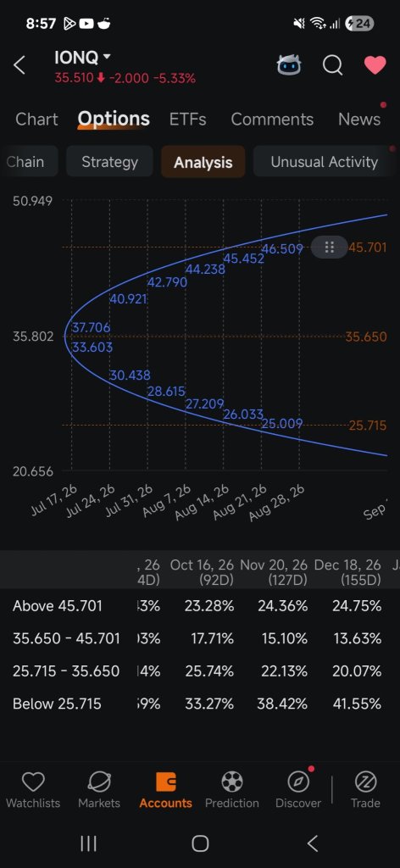Open the Trade icon

[365, 782]
